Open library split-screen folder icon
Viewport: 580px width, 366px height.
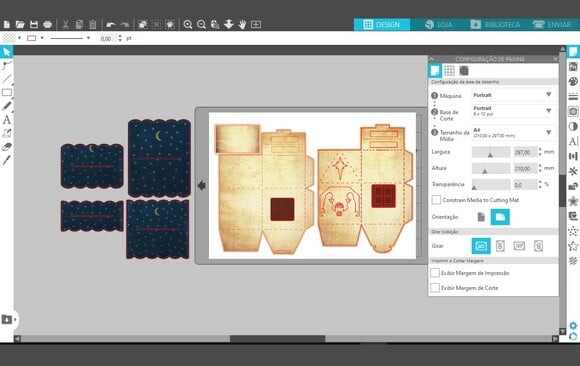click(7, 319)
